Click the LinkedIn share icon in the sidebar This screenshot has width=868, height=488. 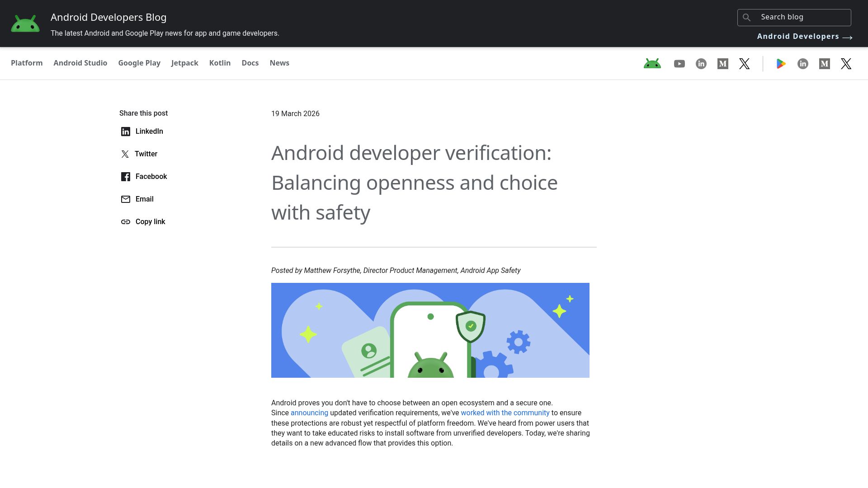pos(126,131)
